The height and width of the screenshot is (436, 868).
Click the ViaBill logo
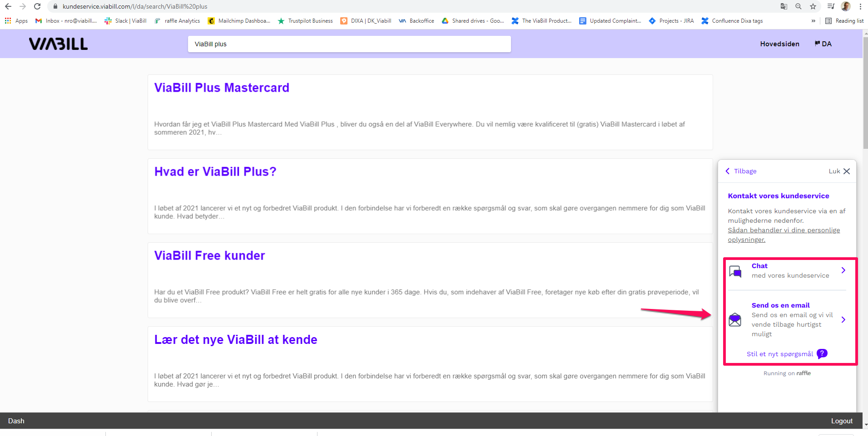click(x=58, y=44)
